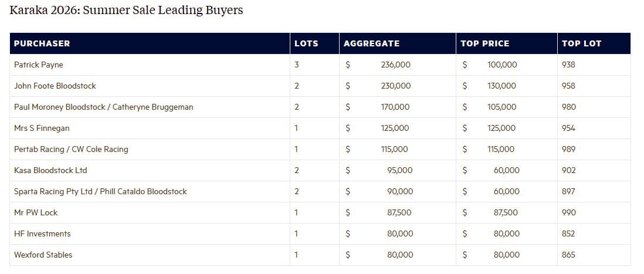
Task: Select Pertab Racing / CW Cole Racing
Action: [71, 149]
